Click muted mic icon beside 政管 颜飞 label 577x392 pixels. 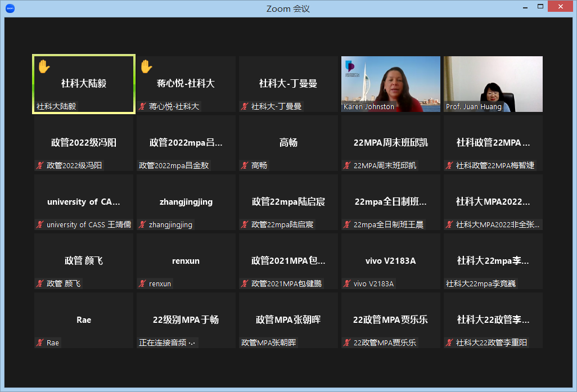[x=40, y=284]
